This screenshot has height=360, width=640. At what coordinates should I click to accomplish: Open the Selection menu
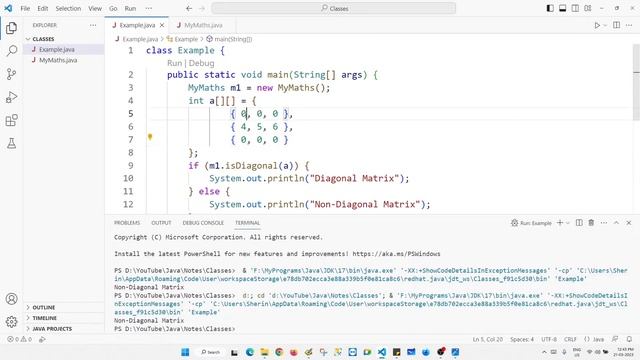[x=68, y=8]
